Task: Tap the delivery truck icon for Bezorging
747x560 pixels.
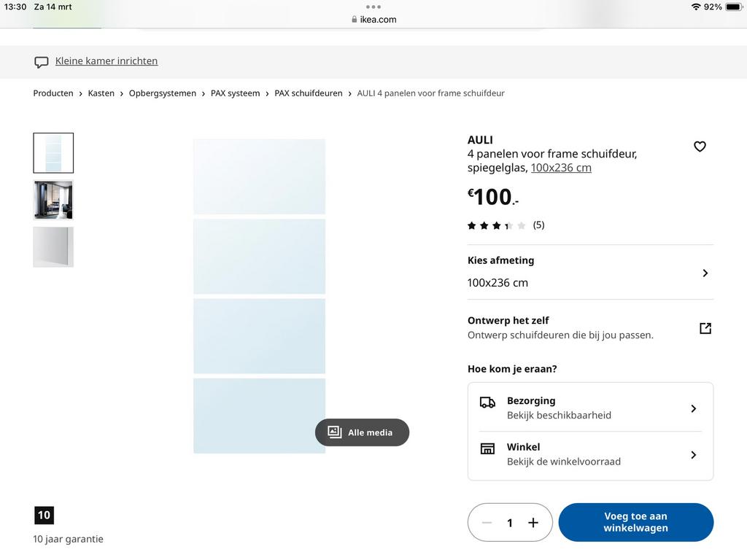Action: (487, 402)
